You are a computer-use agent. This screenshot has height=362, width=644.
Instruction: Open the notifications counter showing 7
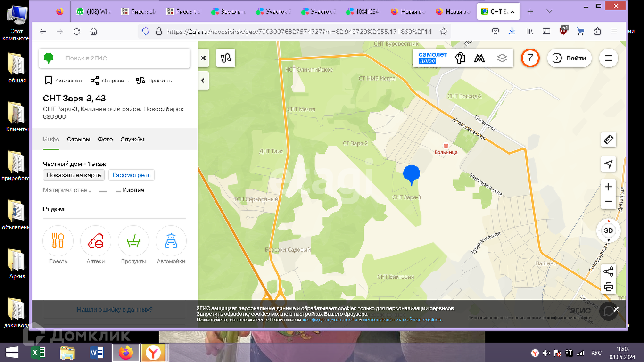(x=530, y=58)
